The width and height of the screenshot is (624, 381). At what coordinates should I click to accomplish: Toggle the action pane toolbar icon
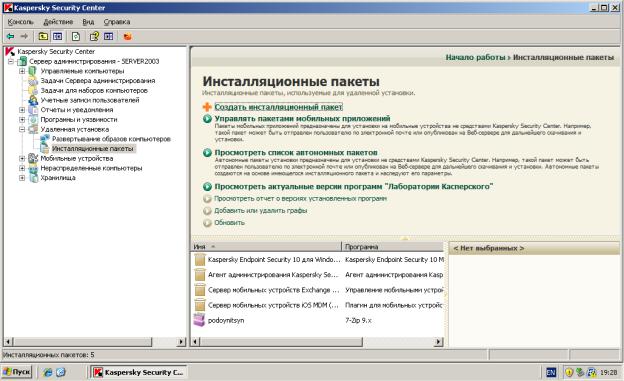109,37
